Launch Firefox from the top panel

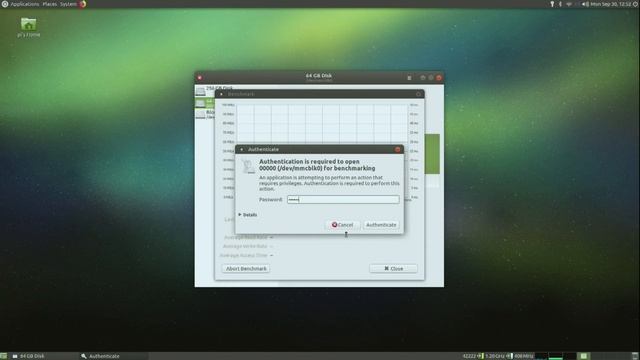click(83, 4)
